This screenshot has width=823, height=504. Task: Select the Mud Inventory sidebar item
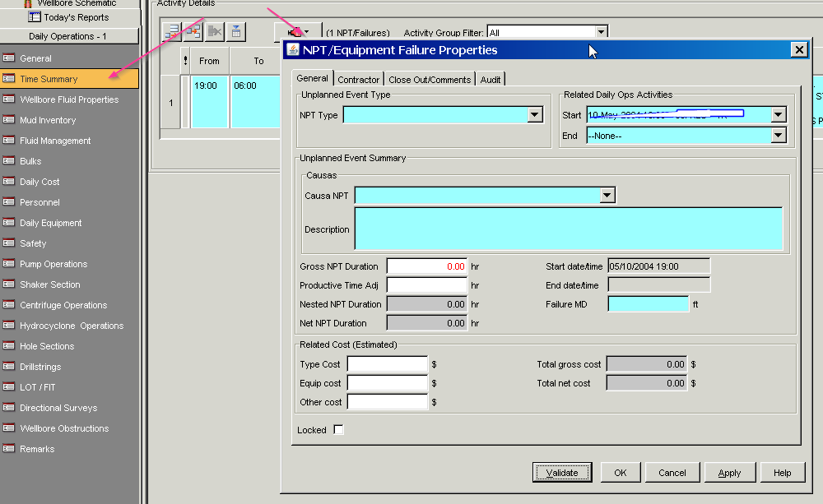49,120
